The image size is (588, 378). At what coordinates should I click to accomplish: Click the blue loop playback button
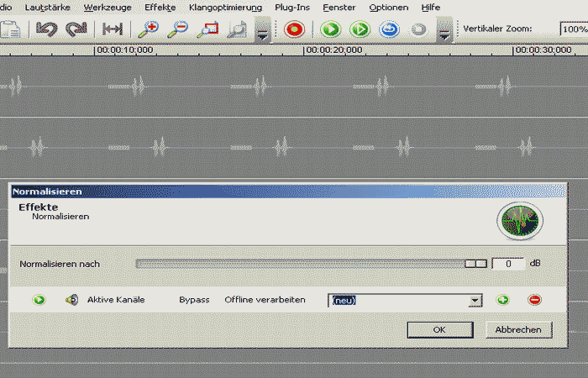(389, 29)
